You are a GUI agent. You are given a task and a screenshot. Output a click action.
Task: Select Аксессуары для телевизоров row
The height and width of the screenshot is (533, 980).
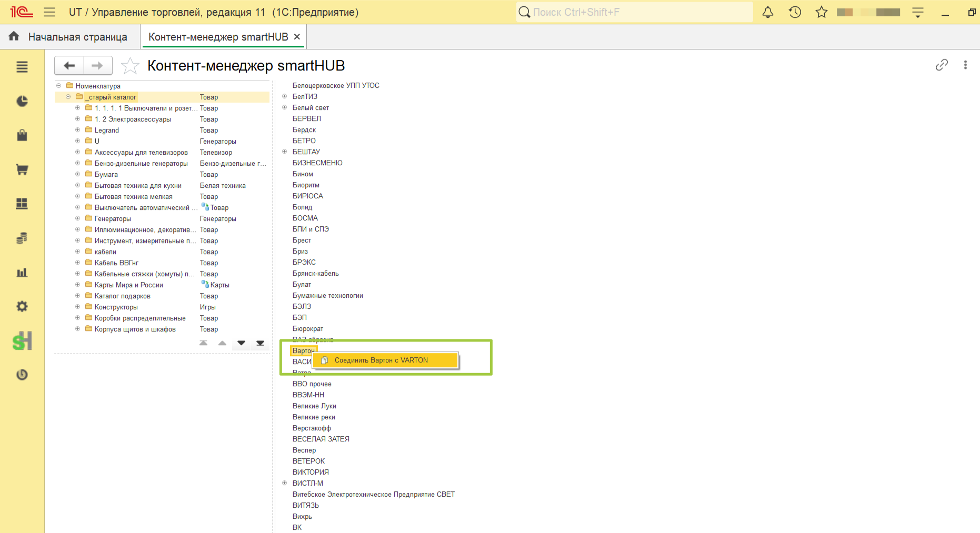coord(162,153)
